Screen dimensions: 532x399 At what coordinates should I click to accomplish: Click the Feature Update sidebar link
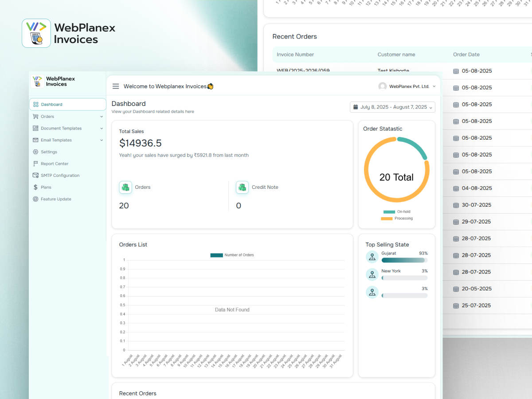point(56,199)
